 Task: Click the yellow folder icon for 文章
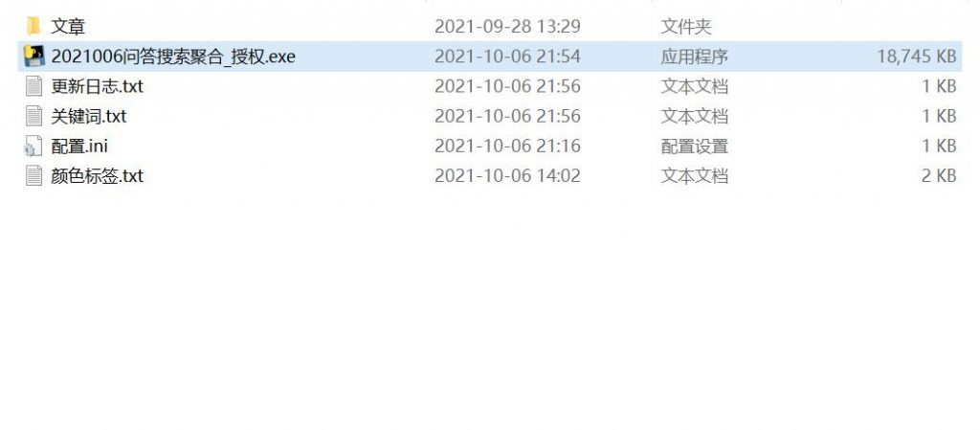pyautogui.click(x=33, y=26)
